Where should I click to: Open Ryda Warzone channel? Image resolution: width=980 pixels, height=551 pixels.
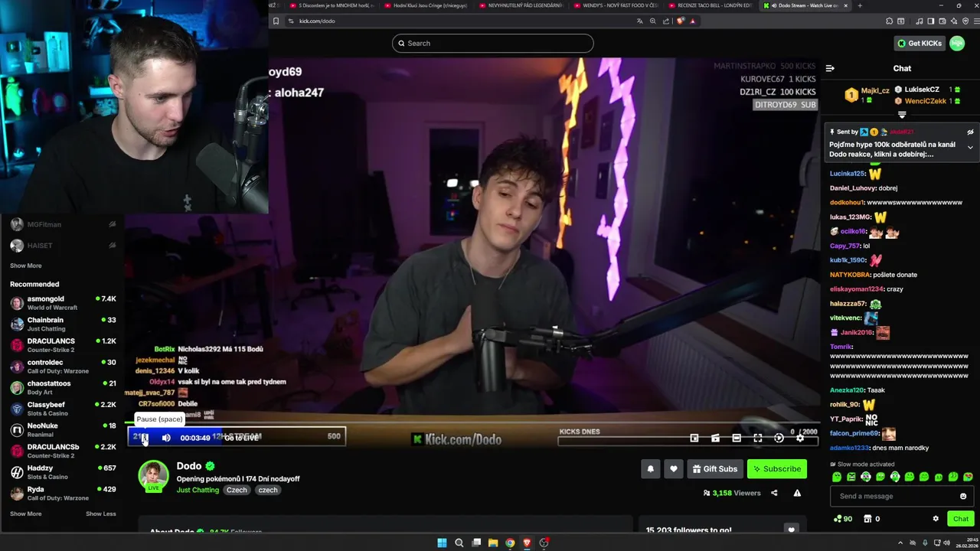pyautogui.click(x=63, y=494)
